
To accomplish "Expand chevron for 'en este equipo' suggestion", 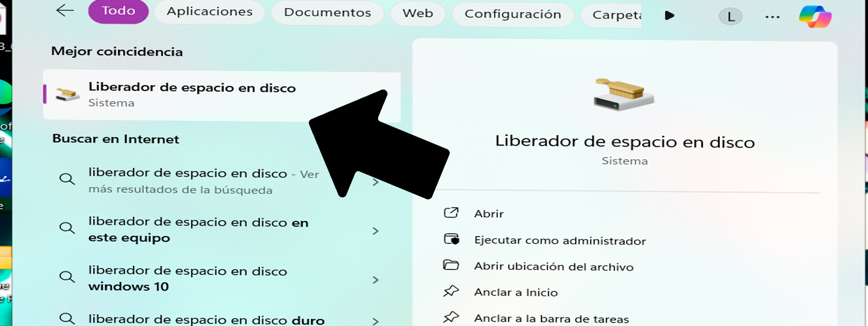I will click(x=375, y=231).
